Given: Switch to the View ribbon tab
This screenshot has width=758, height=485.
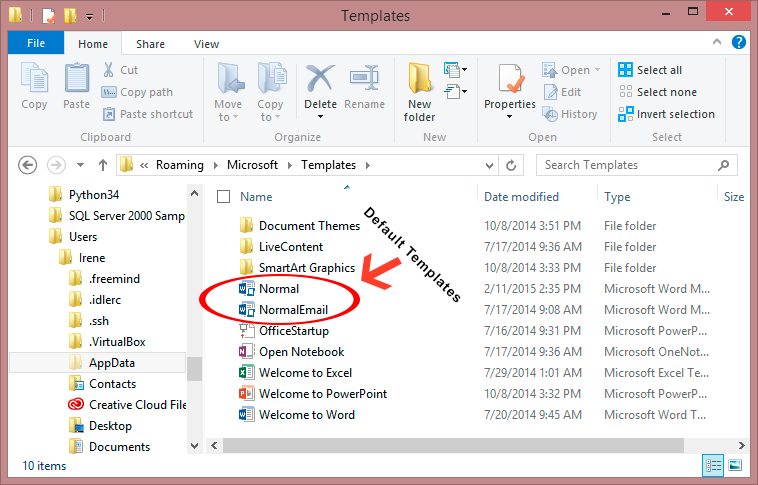Looking at the screenshot, I should coord(206,44).
